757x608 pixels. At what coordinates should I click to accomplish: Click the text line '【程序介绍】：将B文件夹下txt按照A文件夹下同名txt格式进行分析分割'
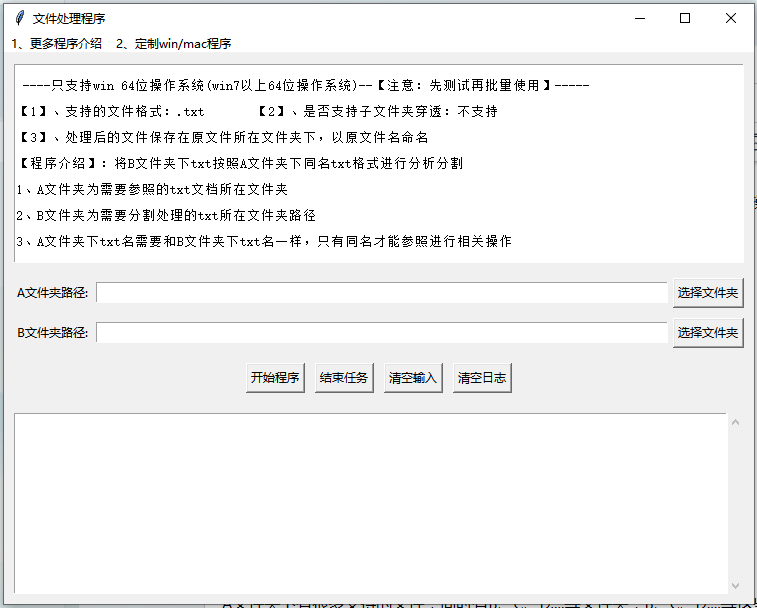pyautogui.click(x=241, y=163)
